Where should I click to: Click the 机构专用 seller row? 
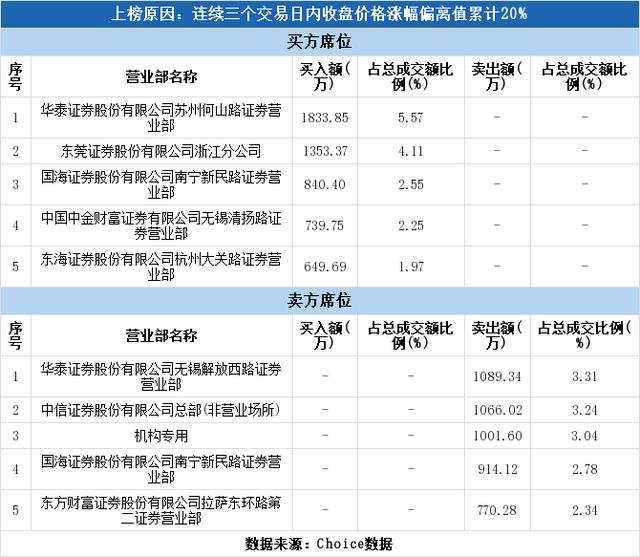[x=161, y=436]
